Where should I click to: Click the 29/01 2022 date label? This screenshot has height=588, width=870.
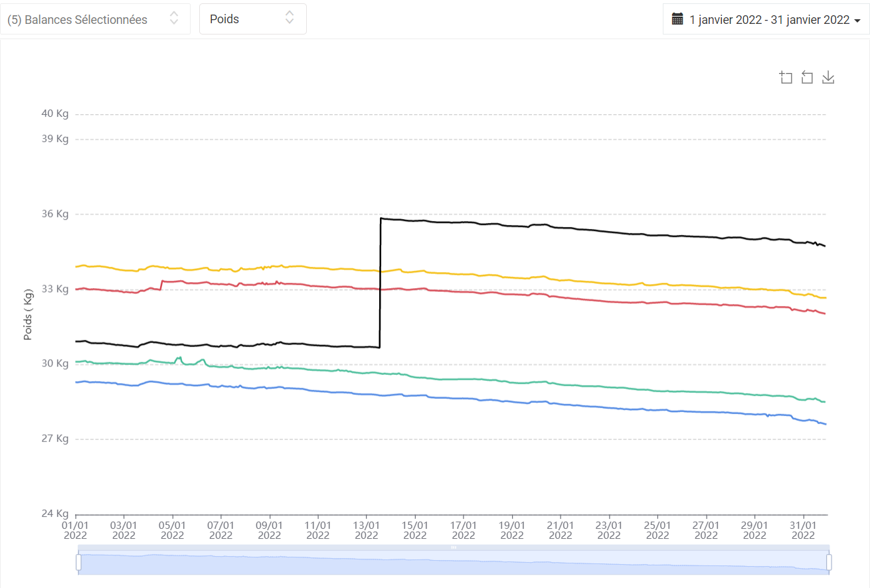(754, 530)
